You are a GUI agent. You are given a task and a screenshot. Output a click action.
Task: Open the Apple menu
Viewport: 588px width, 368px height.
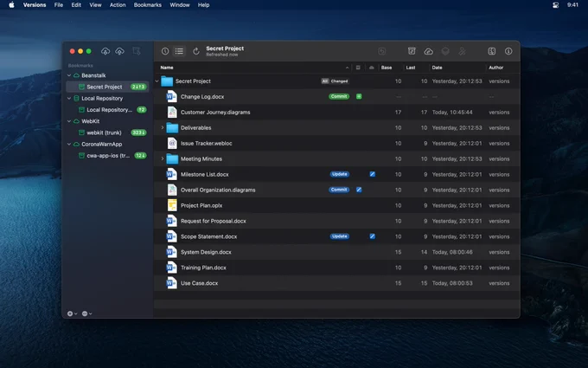11,5
